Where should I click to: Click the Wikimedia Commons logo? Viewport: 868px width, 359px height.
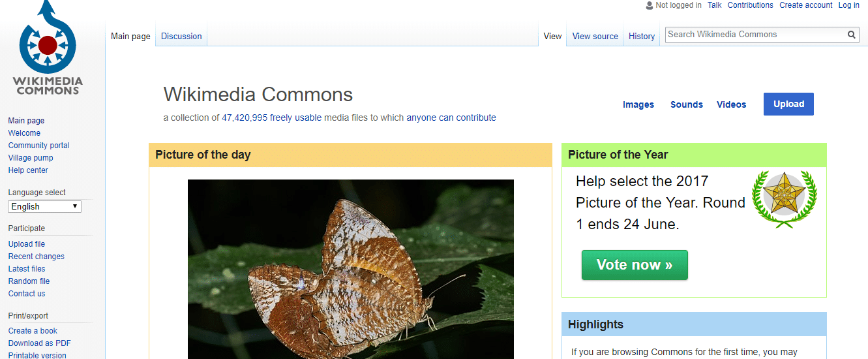point(48,49)
